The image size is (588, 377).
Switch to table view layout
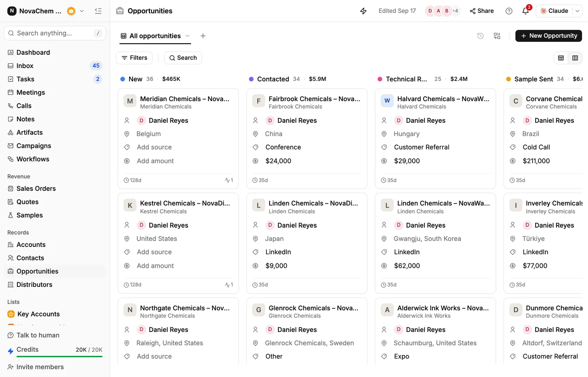561,58
